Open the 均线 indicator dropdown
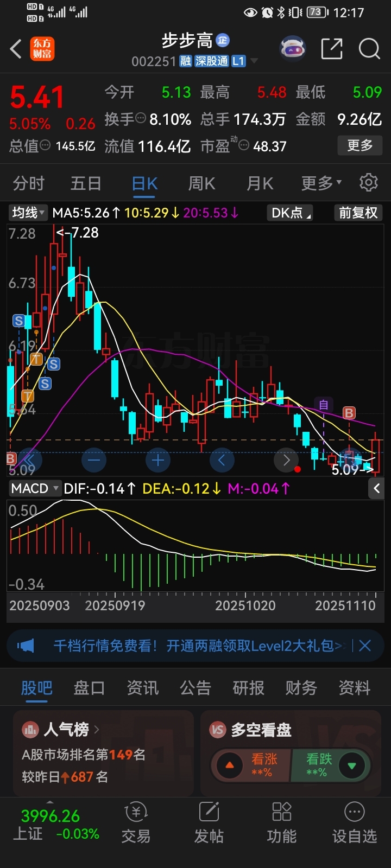391x868 pixels. tap(28, 213)
